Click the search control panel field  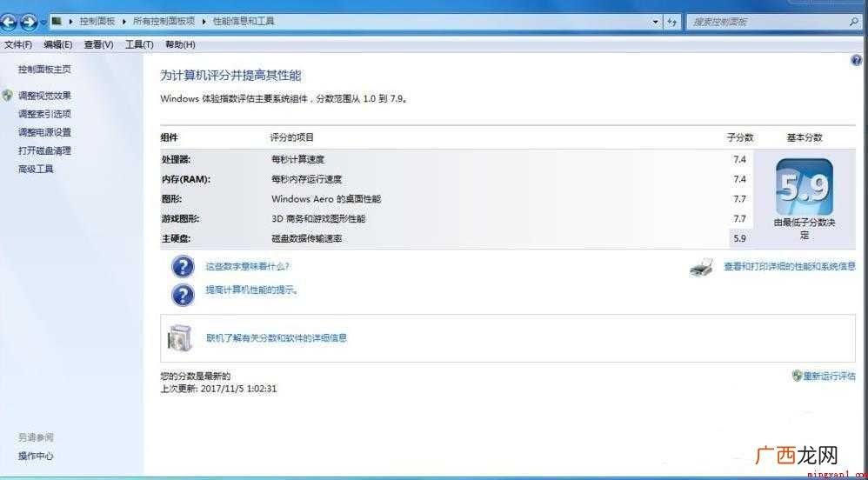[x=767, y=22]
